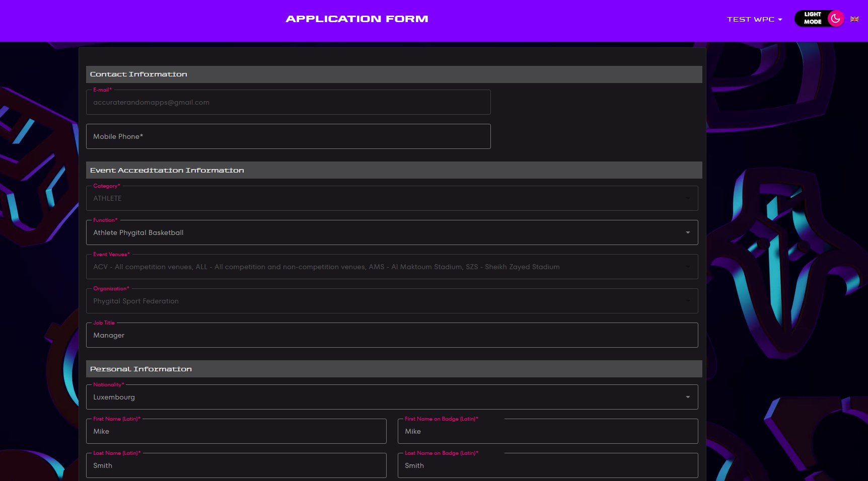
Task: Click the First Name (Latin) field
Action: pos(236,431)
